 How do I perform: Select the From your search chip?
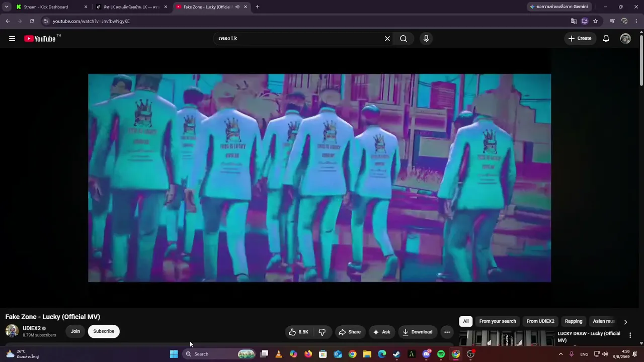[498, 321]
